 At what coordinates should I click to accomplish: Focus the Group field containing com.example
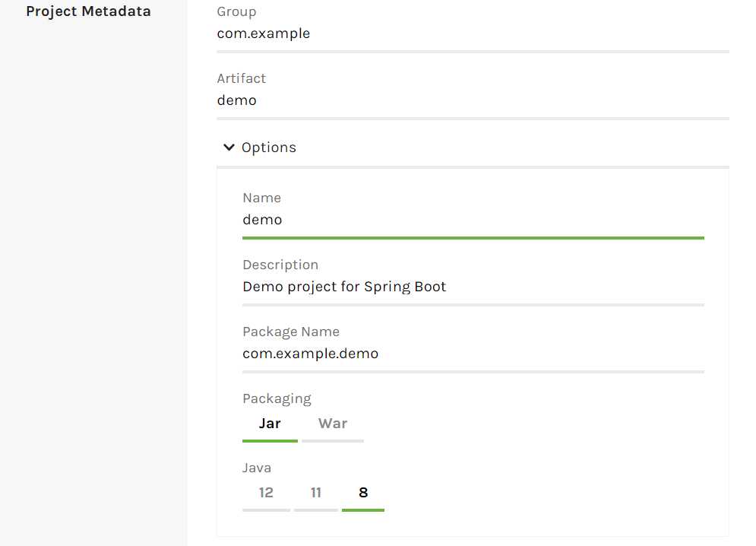tap(473, 33)
